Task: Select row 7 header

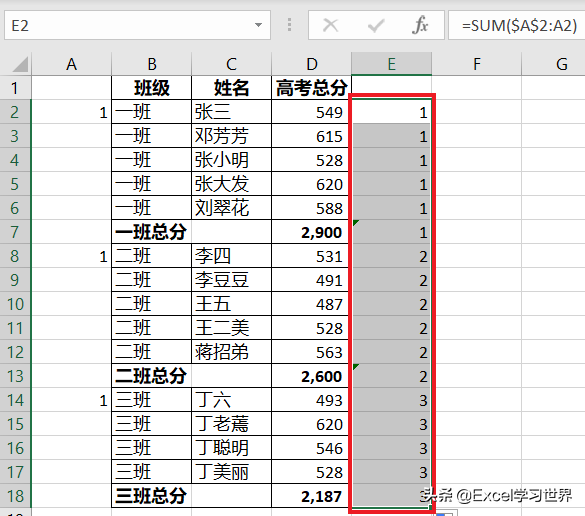Action: pyautogui.click(x=15, y=232)
